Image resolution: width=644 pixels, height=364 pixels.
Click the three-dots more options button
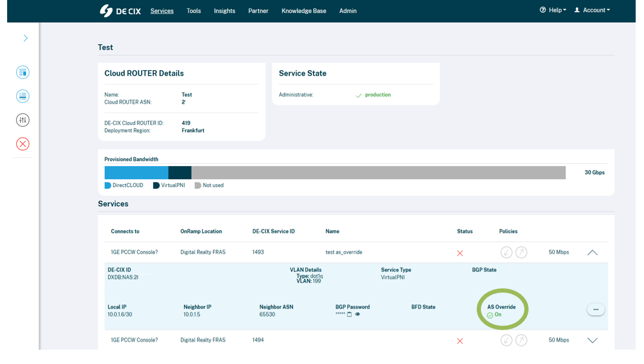[596, 309]
